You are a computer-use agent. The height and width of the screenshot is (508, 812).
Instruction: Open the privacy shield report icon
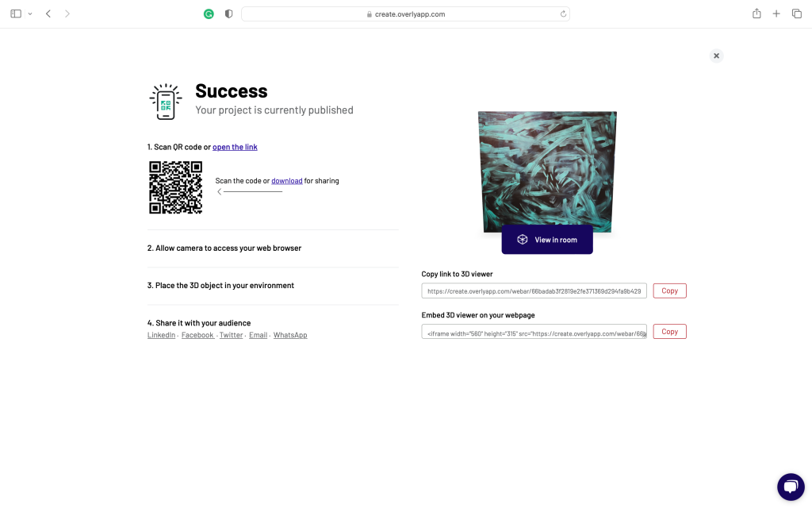click(x=228, y=13)
